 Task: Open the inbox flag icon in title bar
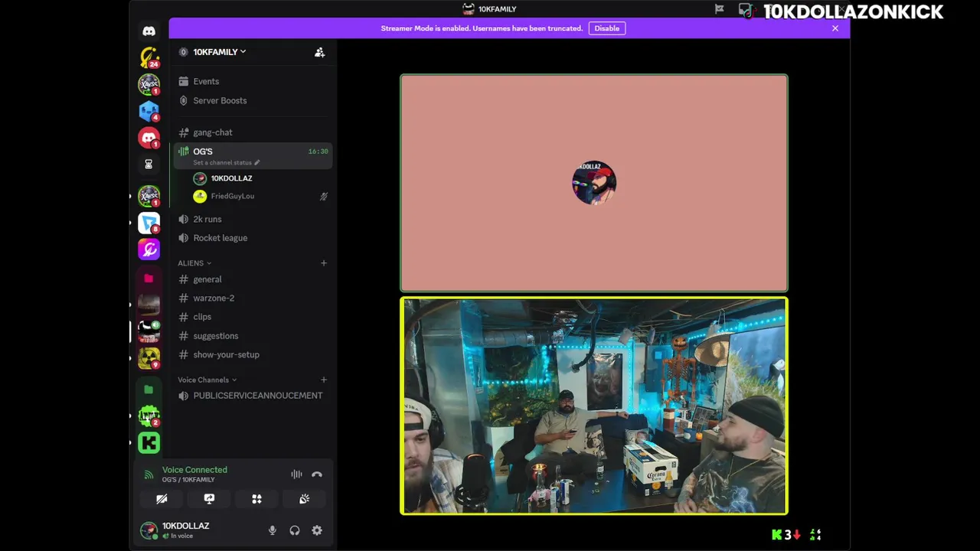[719, 9]
